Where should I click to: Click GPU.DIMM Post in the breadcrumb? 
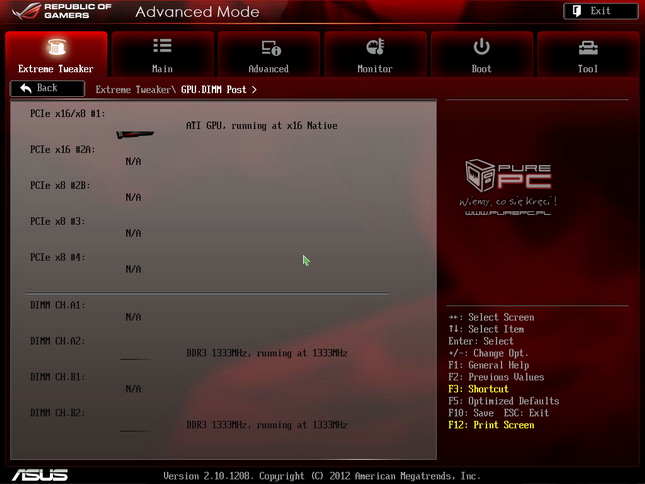click(x=215, y=89)
